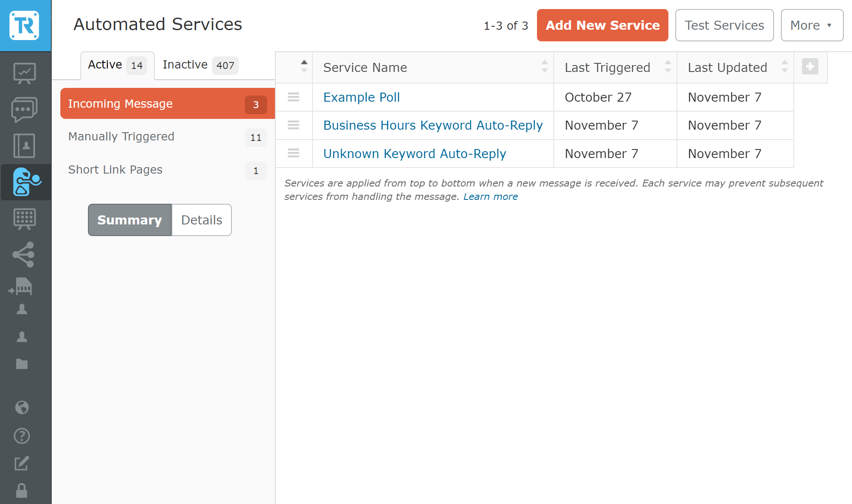Switch to the Inactive tab
The image size is (852, 504).
pyautogui.click(x=185, y=65)
